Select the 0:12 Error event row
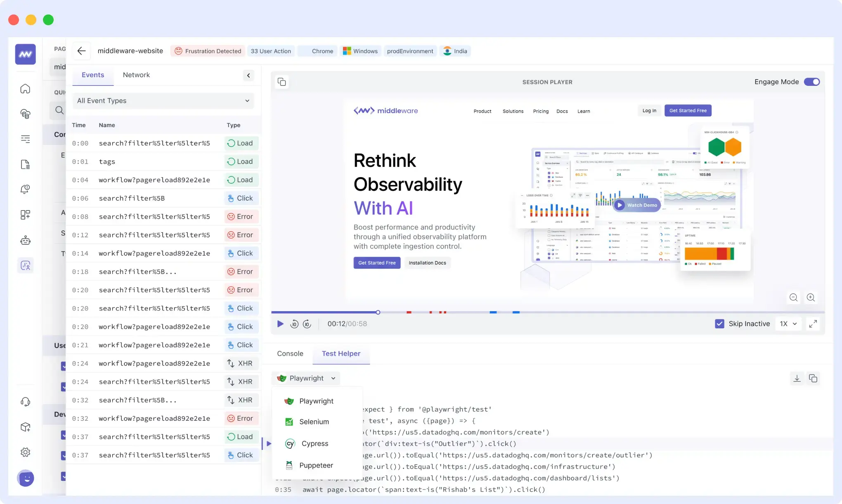This screenshot has width=842, height=504. [163, 235]
